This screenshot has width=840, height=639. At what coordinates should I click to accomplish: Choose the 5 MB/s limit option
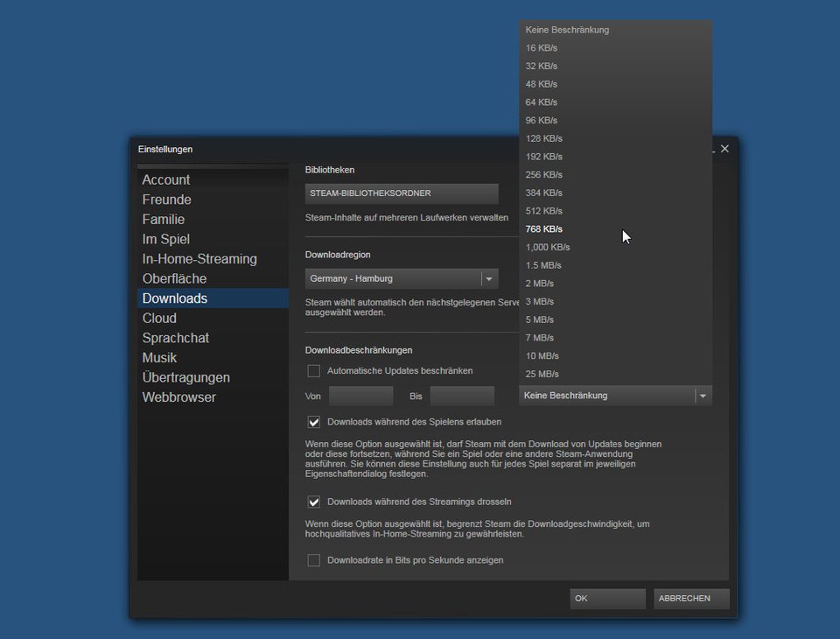point(615,320)
